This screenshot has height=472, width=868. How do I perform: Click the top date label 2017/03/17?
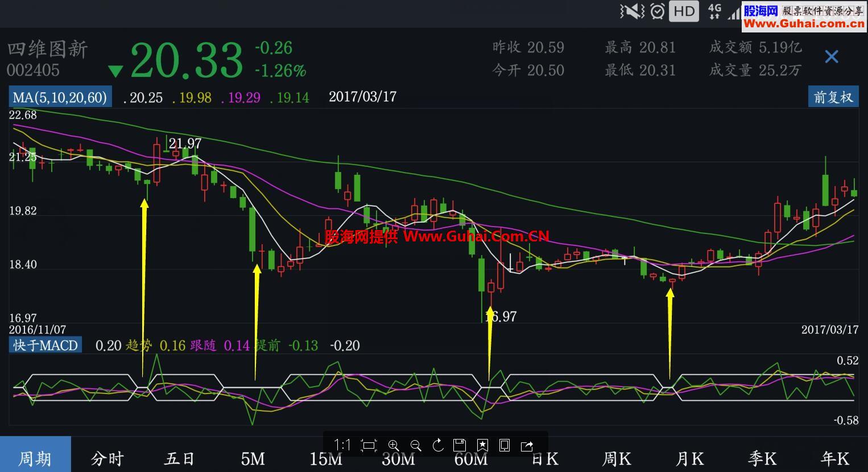pyautogui.click(x=363, y=96)
